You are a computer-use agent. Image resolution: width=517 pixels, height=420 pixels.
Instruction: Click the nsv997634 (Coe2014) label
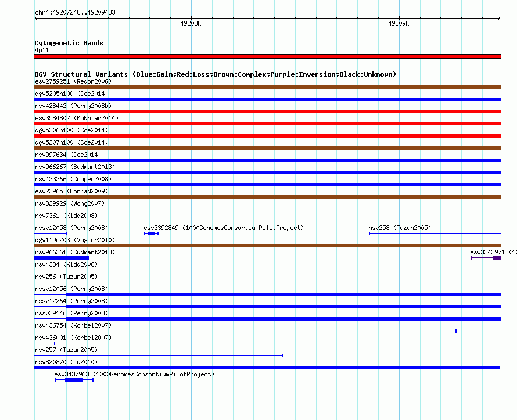[x=68, y=155]
